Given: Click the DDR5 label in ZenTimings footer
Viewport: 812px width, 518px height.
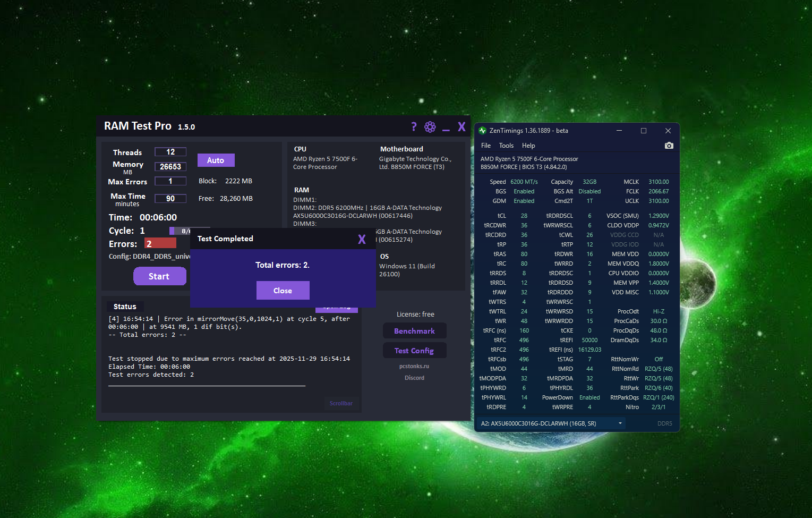Looking at the screenshot, I should (664, 423).
